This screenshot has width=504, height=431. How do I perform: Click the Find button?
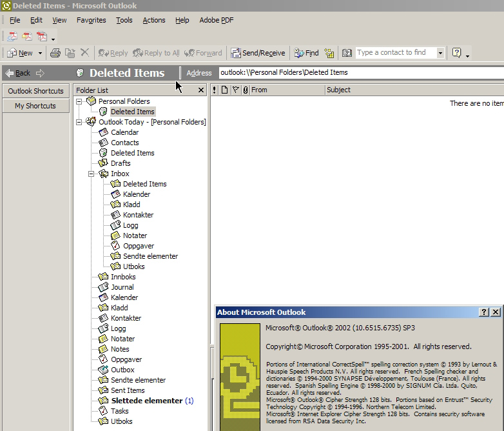(306, 53)
